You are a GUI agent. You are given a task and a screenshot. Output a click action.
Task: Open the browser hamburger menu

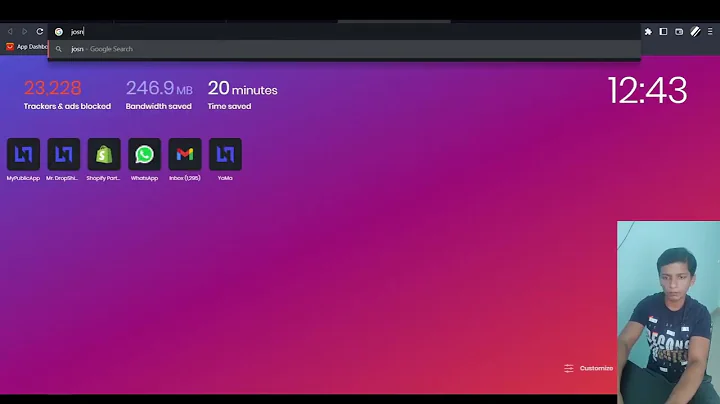point(710,31)
